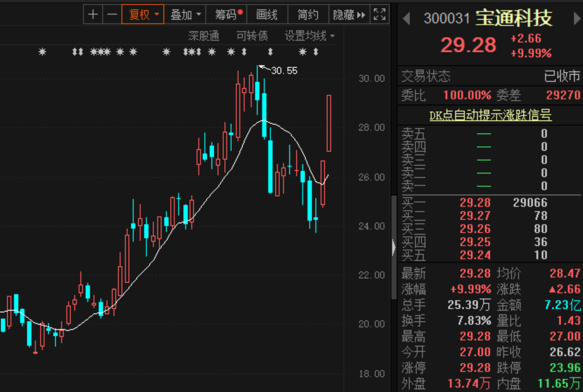Click the 昨收 value 26.62
This screenshot has height=392, width=583.
tap(565, 352)
